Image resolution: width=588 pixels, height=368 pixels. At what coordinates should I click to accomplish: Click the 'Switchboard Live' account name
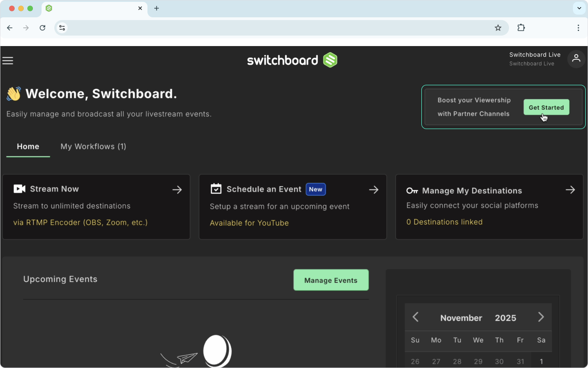(x=535, y=55)
